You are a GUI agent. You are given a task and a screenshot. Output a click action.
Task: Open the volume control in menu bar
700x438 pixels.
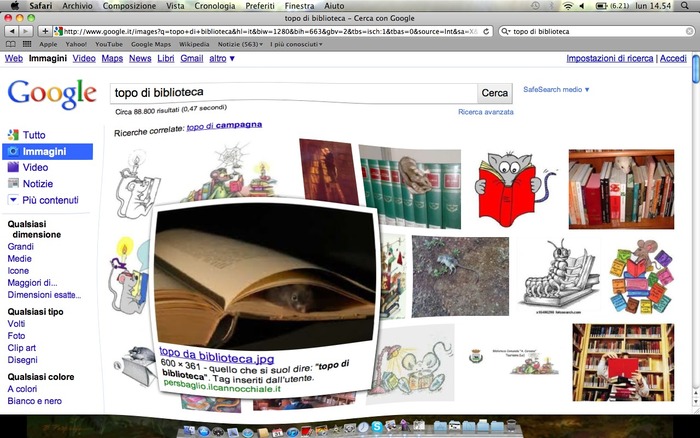(582, 6)
